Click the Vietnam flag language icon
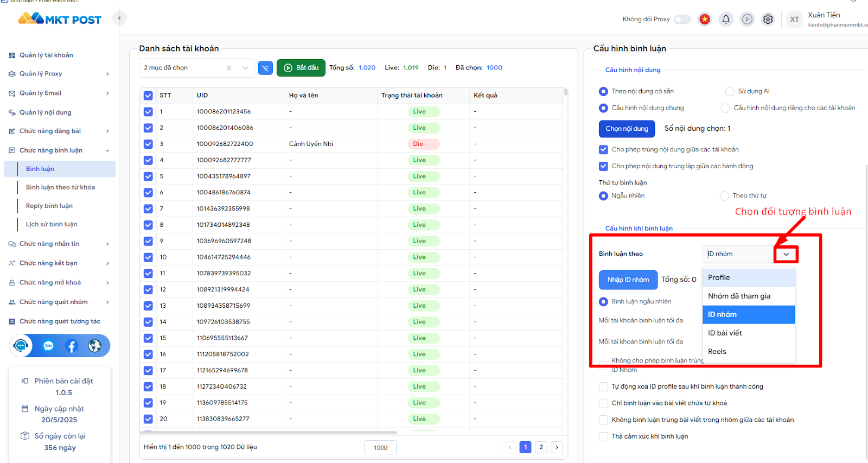Image resolution: width=868 pixels, height=463 pixels. click(705, 20)
